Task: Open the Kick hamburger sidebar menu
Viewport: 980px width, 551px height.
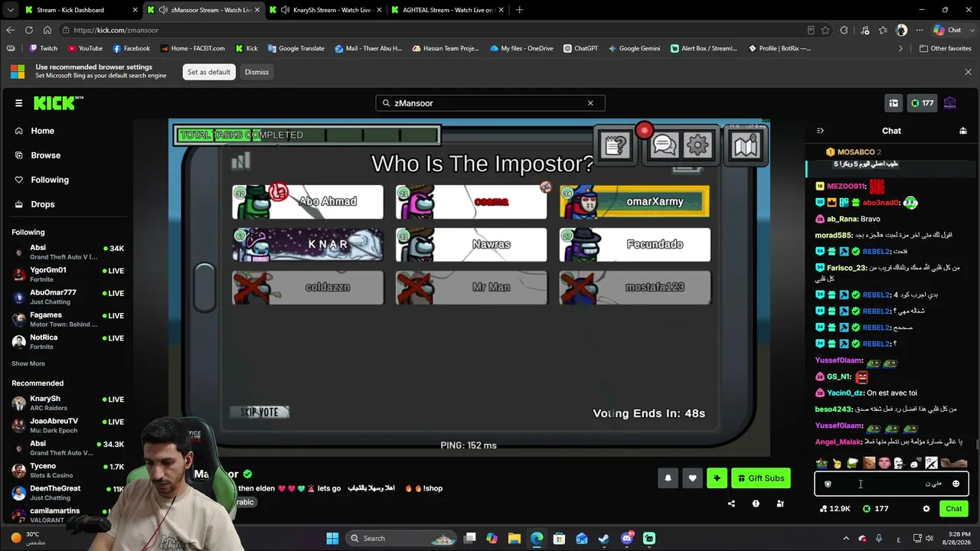Action: point(18,103)
